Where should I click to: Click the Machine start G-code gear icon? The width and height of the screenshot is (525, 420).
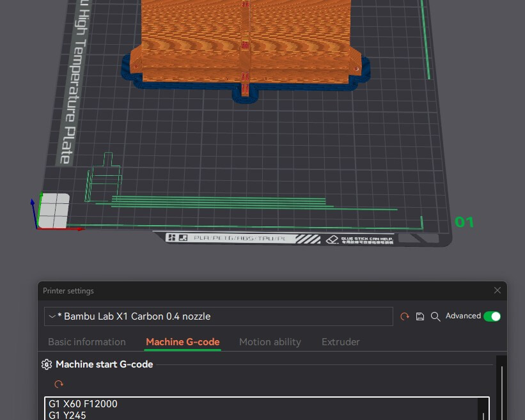47,364
